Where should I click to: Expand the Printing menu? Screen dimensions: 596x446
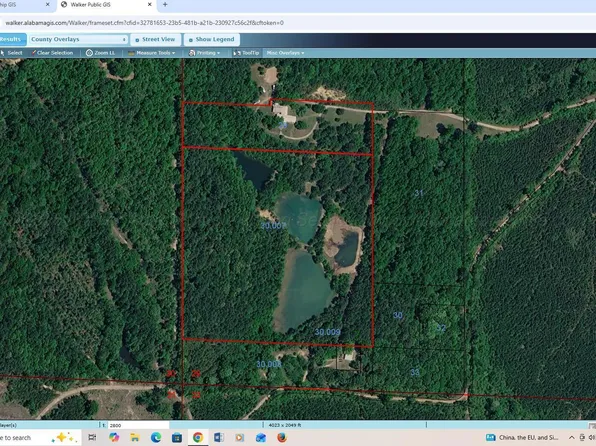(x=204, y=53)
